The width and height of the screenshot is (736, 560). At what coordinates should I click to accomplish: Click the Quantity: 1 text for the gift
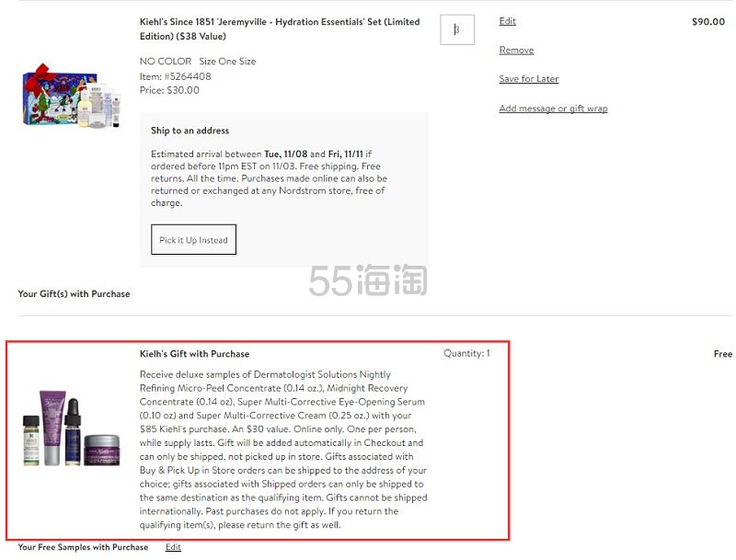click(x=466, y=353)
